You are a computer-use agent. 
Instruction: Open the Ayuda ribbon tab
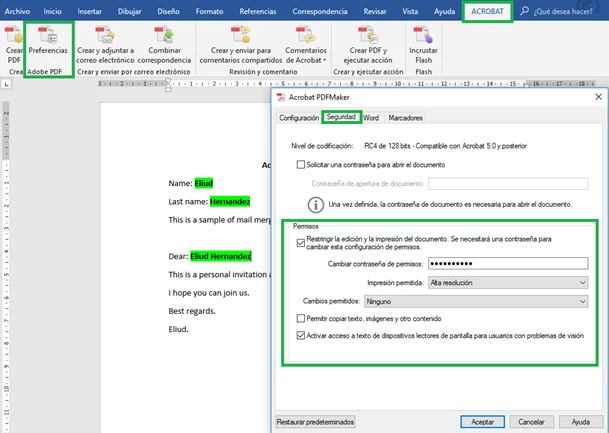[444, 11]
